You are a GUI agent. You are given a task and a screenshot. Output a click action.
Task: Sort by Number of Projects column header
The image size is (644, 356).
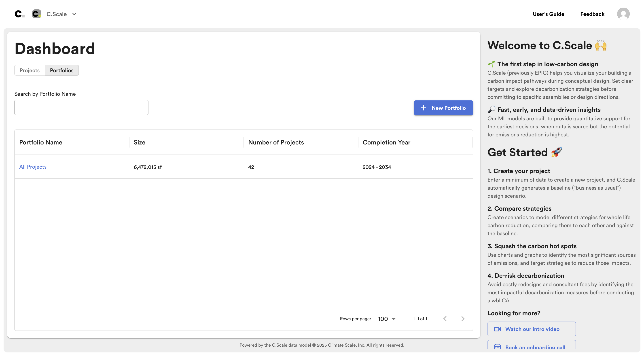pos(276,142)
